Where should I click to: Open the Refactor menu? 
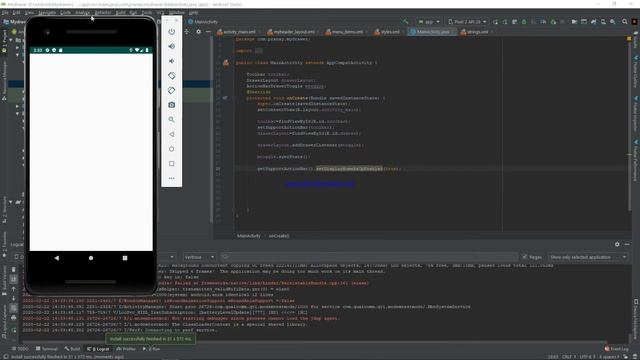point(103,13)
